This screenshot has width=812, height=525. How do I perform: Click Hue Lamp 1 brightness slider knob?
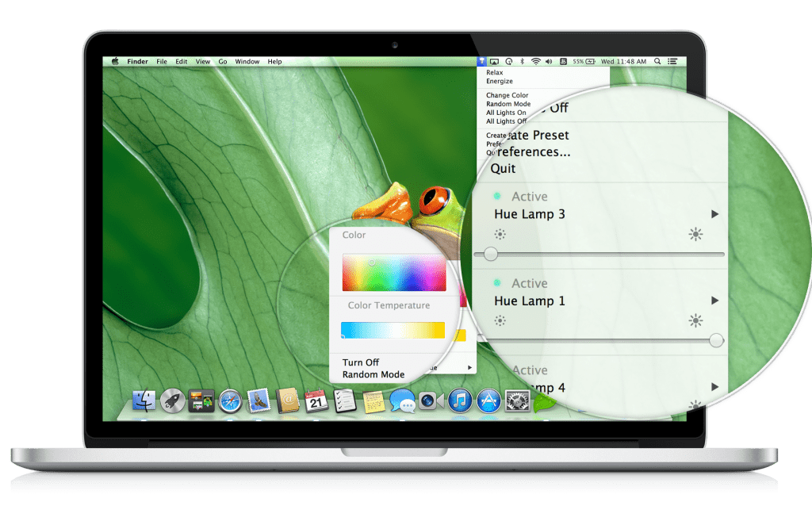716,340
